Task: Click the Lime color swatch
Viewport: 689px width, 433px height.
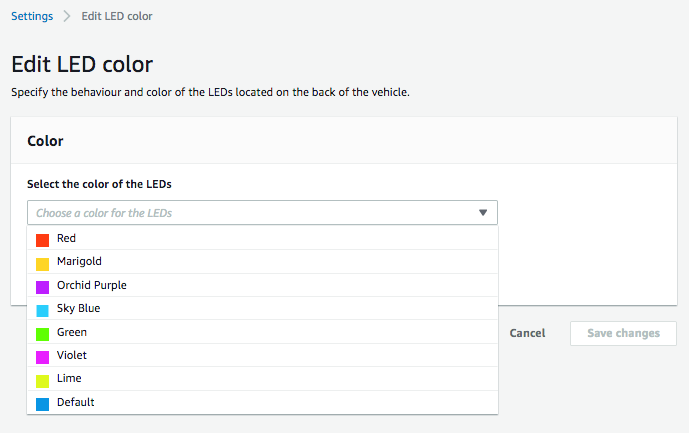Action: point(42,380)
